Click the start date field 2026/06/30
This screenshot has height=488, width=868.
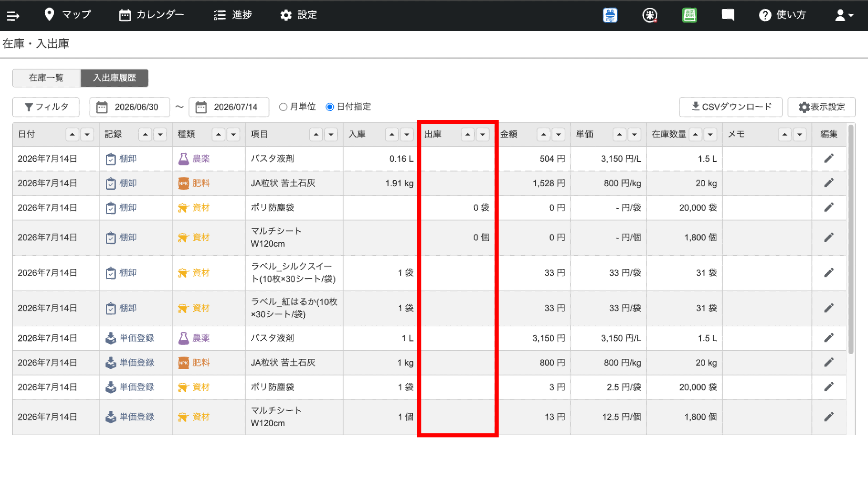pos(130,107)
